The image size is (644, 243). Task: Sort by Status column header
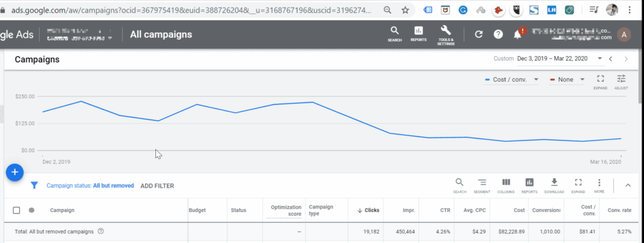[x=238, y=210]
